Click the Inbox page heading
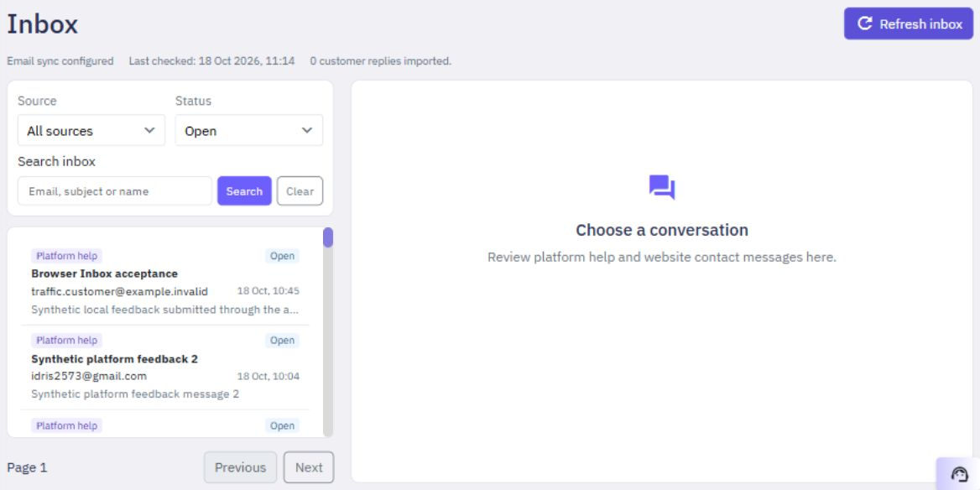 [43, 24]
